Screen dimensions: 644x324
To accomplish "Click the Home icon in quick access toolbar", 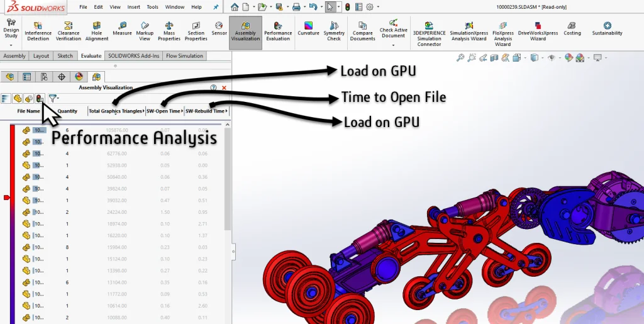I will [235, 7].
